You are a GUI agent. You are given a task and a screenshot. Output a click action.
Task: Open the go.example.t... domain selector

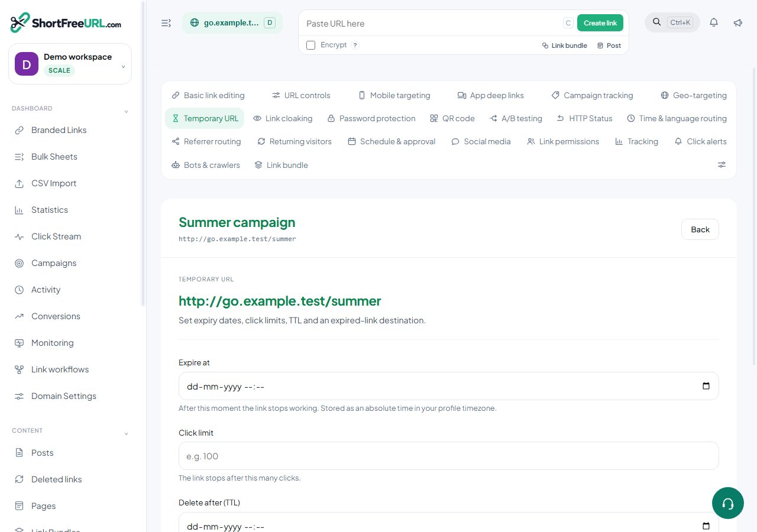[232, 23]
